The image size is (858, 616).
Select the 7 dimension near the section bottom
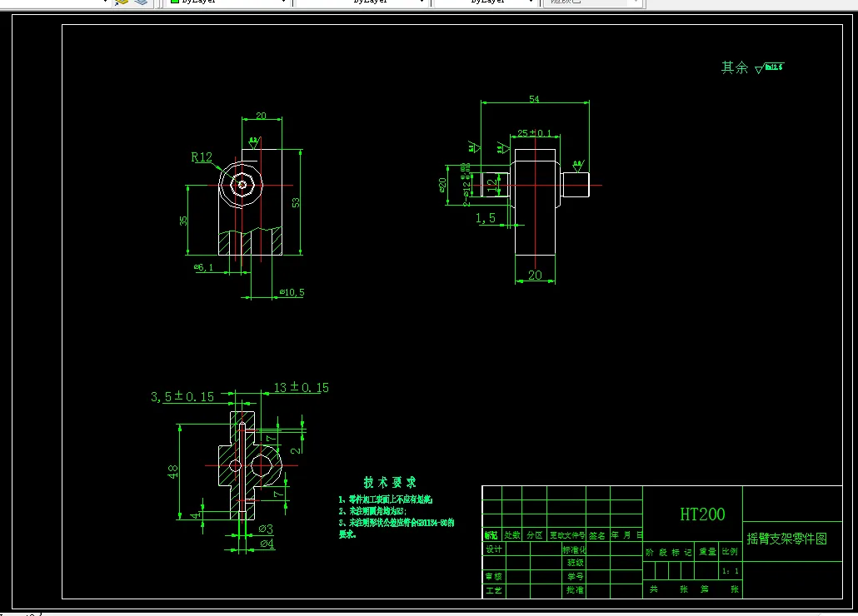pos(278,494)
